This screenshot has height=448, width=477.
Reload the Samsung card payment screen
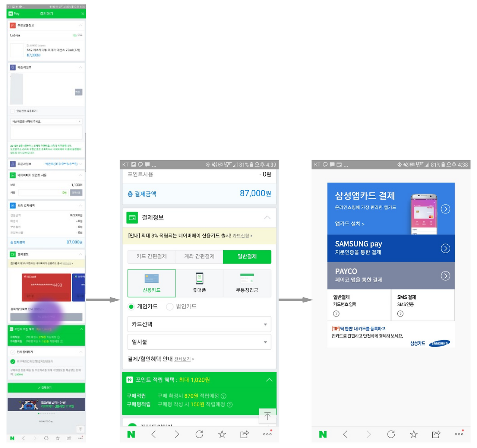tap(391, 434)
